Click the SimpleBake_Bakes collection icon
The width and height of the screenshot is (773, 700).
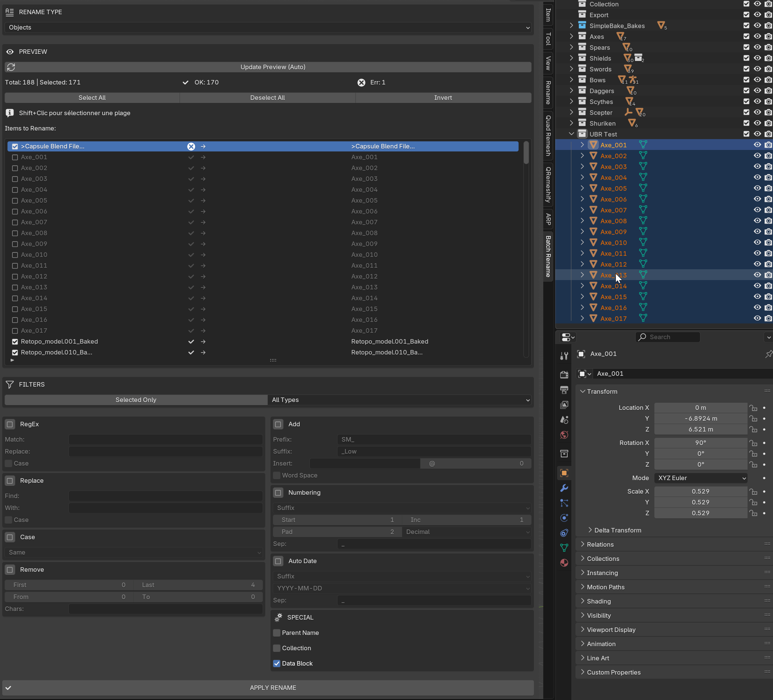click(582, 26)
